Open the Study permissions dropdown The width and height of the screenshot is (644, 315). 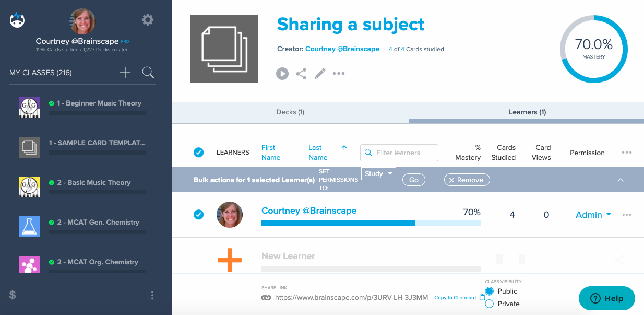click(378, 174)
